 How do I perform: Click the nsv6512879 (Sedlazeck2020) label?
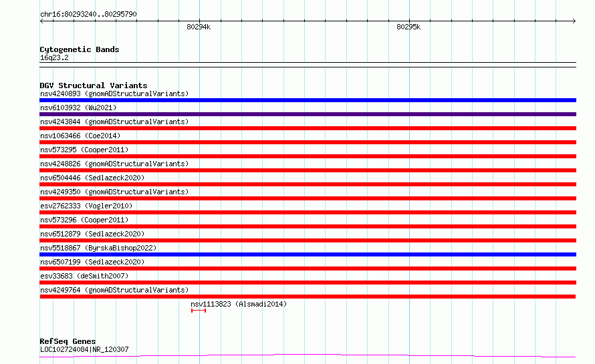(x=92, y=234)
